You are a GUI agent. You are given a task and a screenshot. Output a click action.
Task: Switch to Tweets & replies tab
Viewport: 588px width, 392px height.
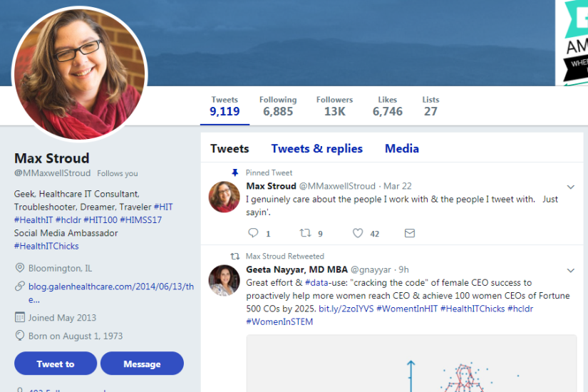317,148
